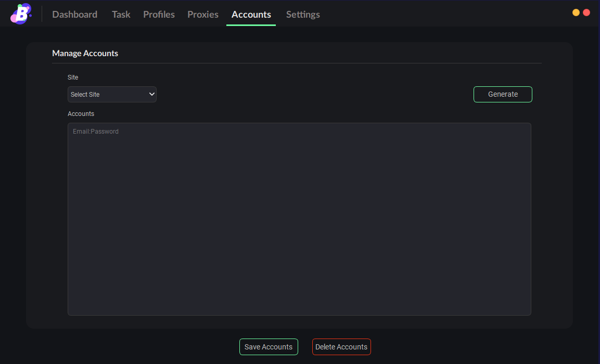
Task: Click Save Accounts button
Action: (269, 347)
